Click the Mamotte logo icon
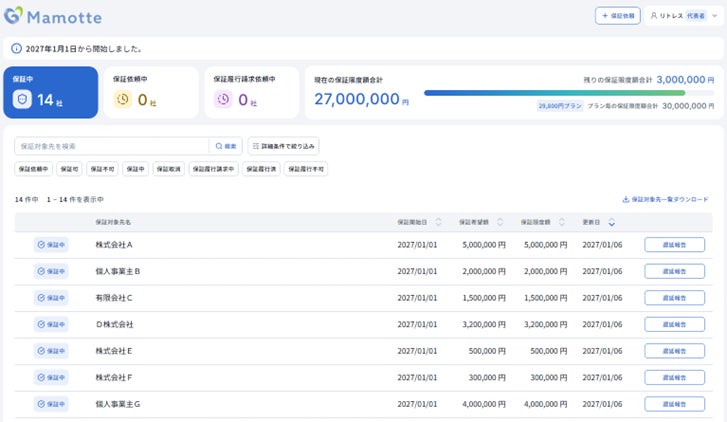 (14, 15)
